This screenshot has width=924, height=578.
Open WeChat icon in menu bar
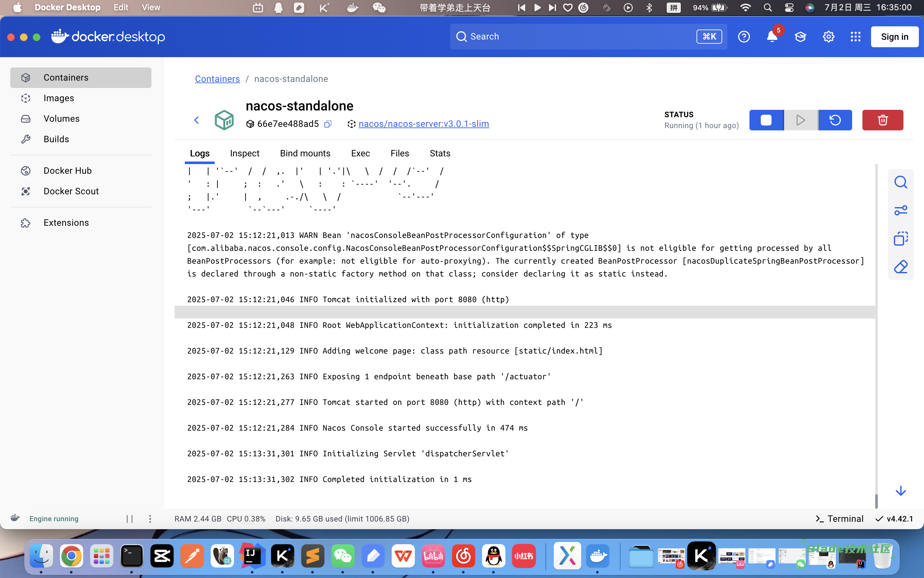pos(379,8)
